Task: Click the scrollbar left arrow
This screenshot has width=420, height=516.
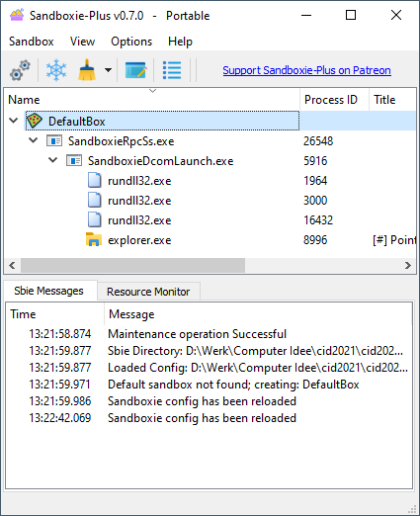Action: point(12,265)
